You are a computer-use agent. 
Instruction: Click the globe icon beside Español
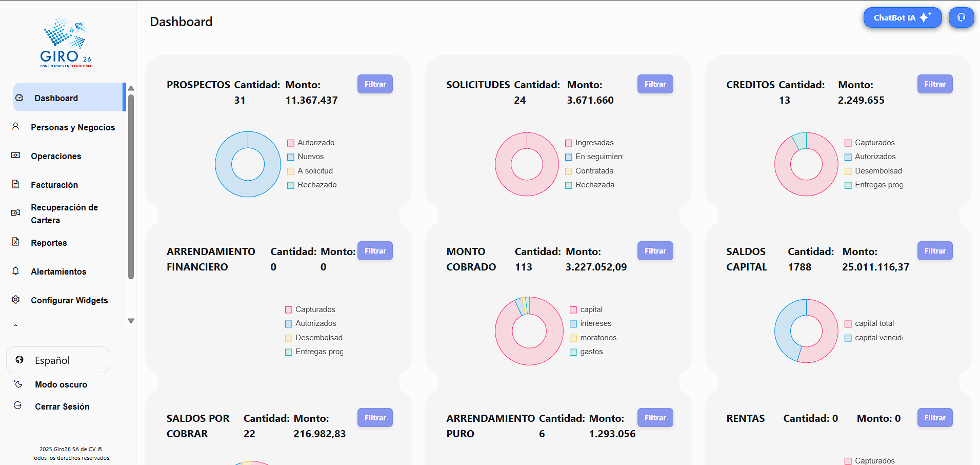(x=19, y=360)
